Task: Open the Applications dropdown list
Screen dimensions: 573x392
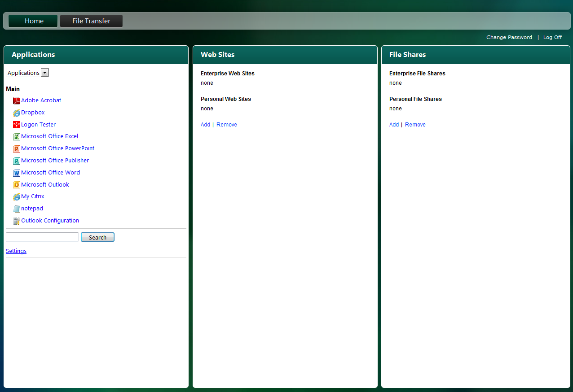Action: click(x=44, y=73)
